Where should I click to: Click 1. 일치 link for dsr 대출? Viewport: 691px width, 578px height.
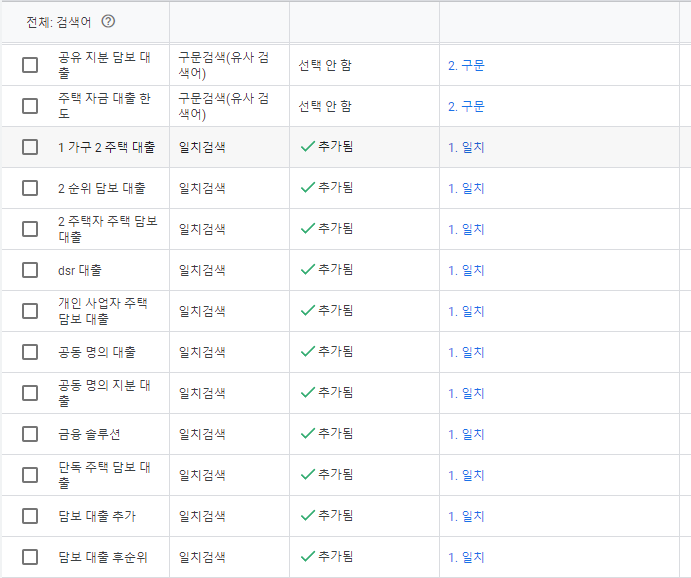point(466,270)
